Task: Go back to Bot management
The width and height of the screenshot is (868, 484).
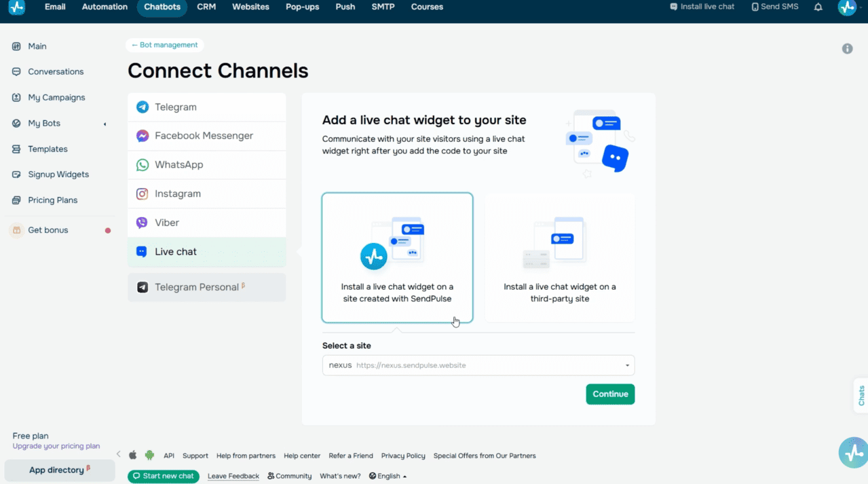Action: pyautogui.click(x=165, y=45)
